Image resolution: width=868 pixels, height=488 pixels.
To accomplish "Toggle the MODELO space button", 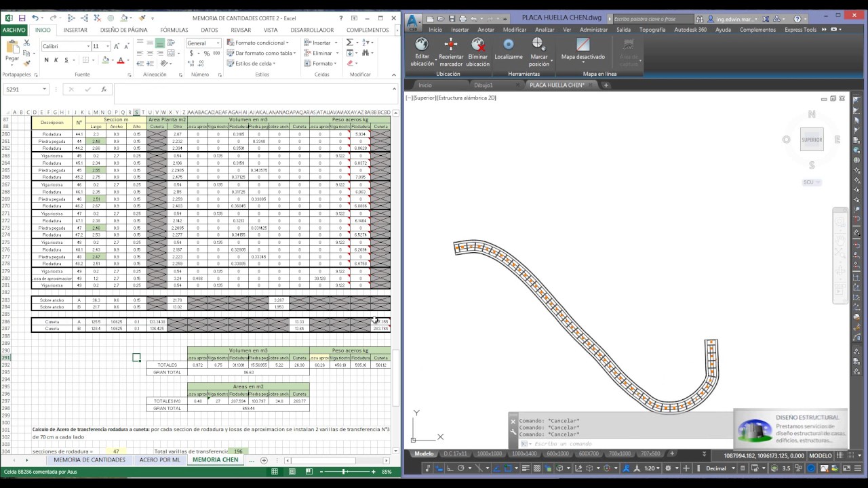I will (x=820, y=455).
